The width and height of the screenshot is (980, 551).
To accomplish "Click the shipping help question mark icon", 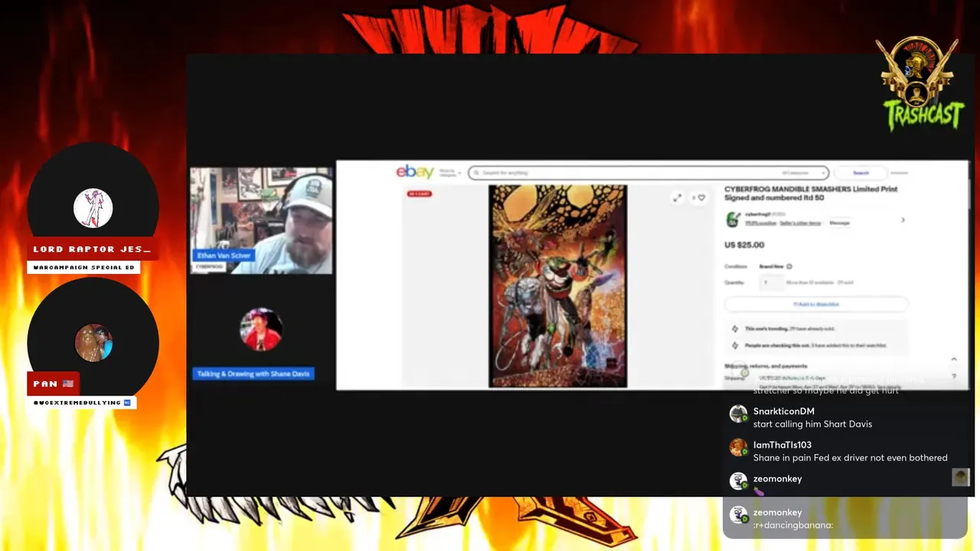I will [954, 377].
